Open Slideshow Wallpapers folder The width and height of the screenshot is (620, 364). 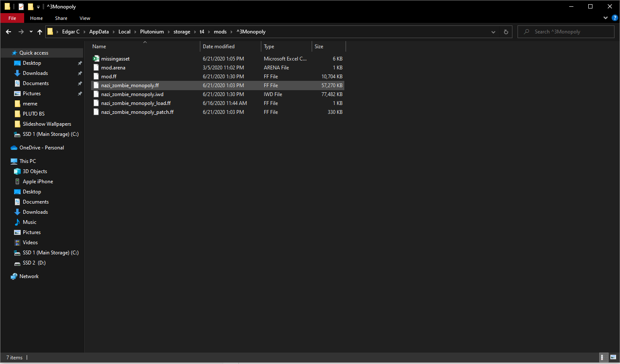pyautogui.click(x=47, y=124)
